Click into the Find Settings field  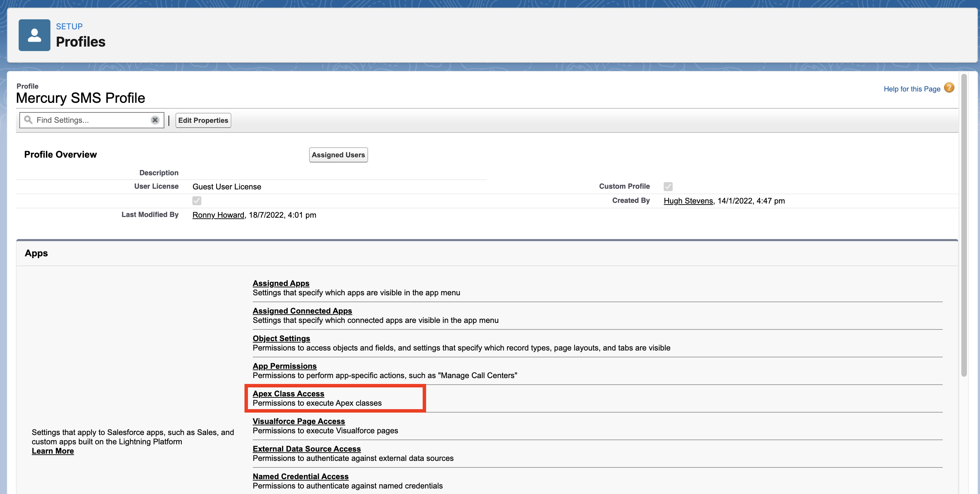pyautogui.click(x=92, y=120)
